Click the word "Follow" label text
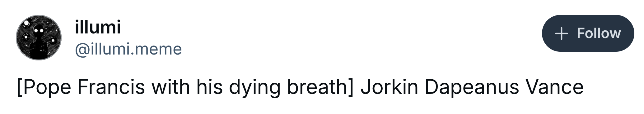 point(599,33)
